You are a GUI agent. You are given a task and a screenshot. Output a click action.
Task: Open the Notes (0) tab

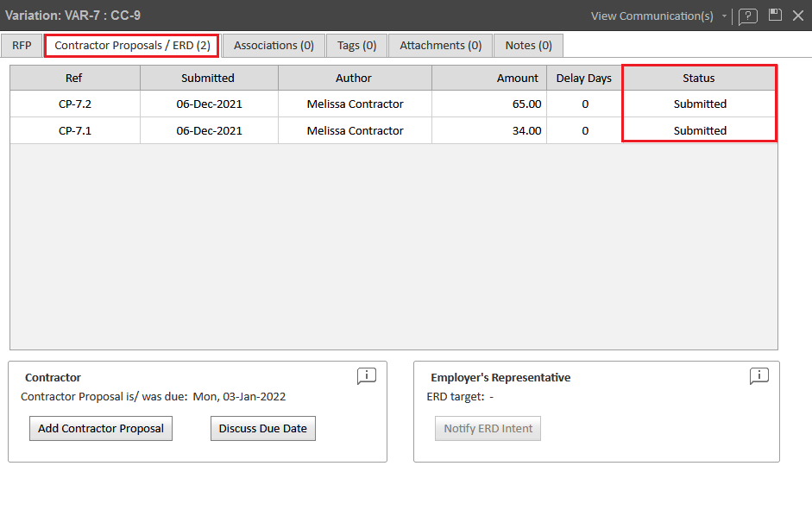[x=528, y=45]
